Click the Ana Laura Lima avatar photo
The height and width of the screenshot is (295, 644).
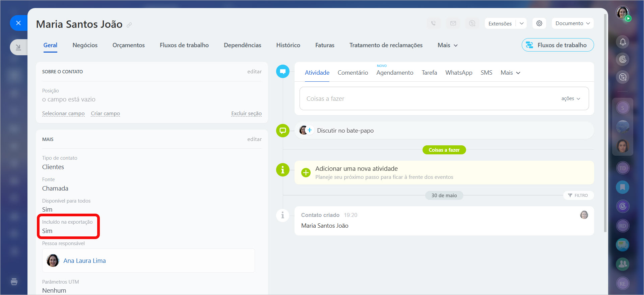click(53, 261)
